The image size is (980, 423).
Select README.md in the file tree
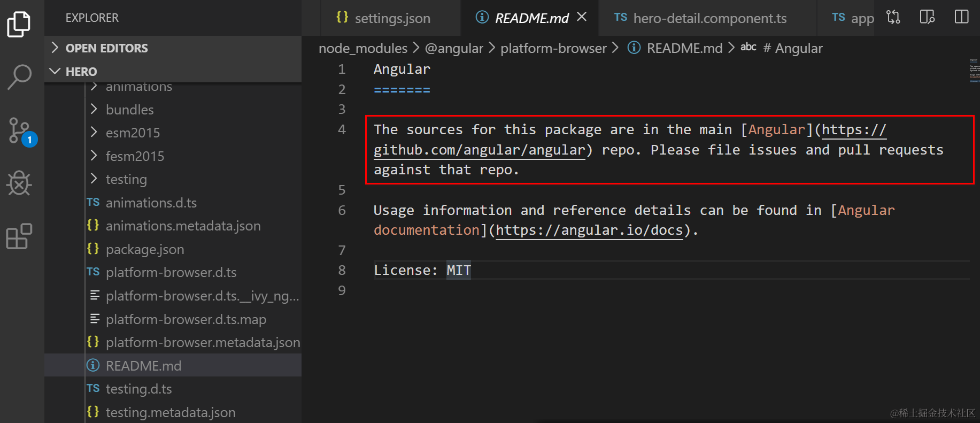(x=173, y=366)
